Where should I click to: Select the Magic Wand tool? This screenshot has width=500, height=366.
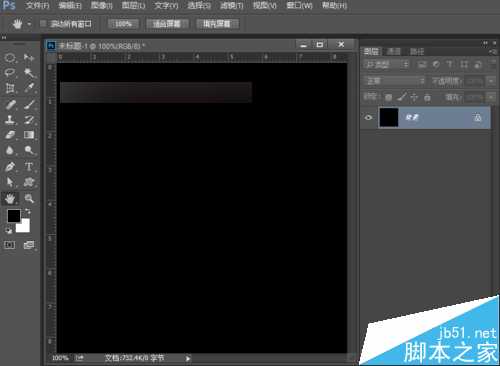pos(29,73)
